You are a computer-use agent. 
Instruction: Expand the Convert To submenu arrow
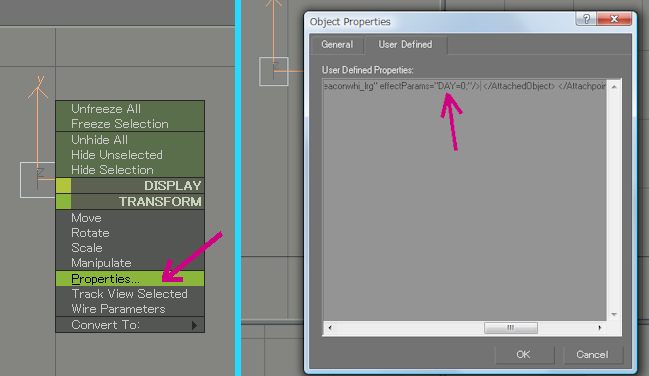click(195, 325)
